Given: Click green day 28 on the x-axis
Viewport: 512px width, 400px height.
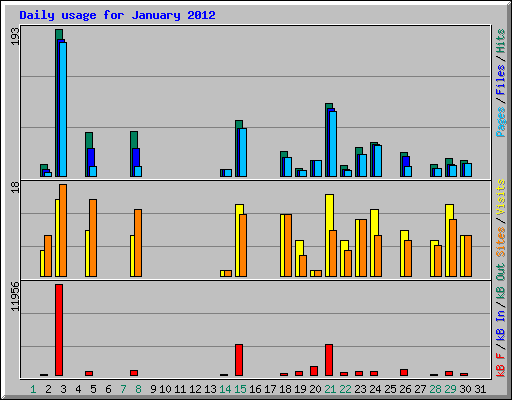Looking at the screenshot, I should [x=435, y=389].
